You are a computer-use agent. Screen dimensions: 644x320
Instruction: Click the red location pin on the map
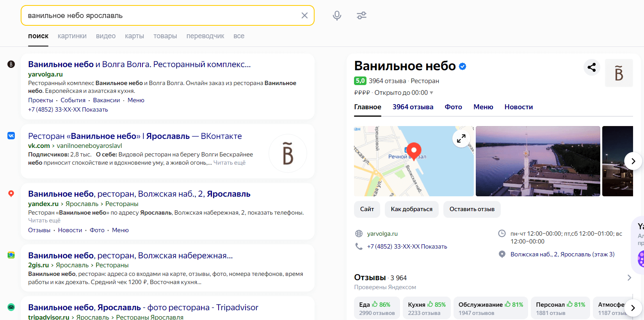(x=414, y=151)
